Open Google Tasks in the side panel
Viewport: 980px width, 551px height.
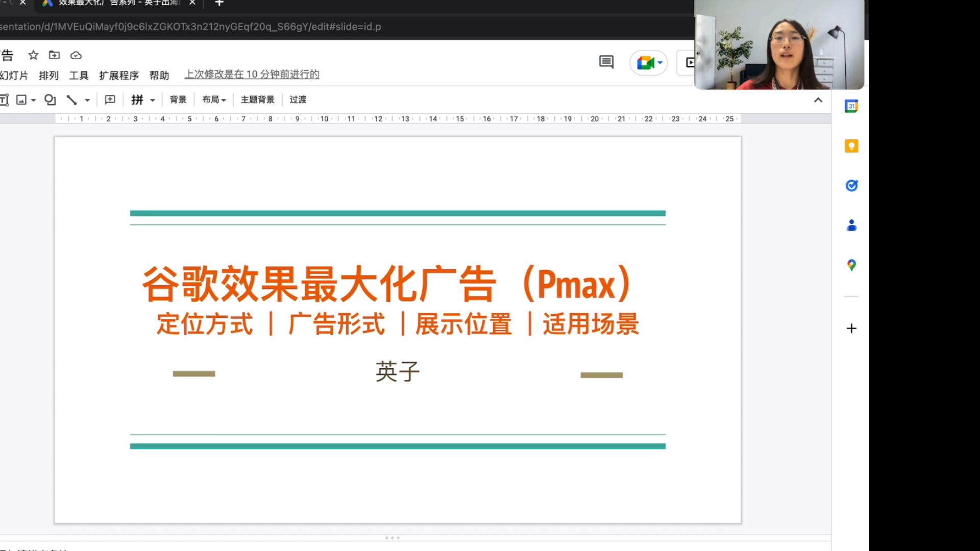(851, 186)
